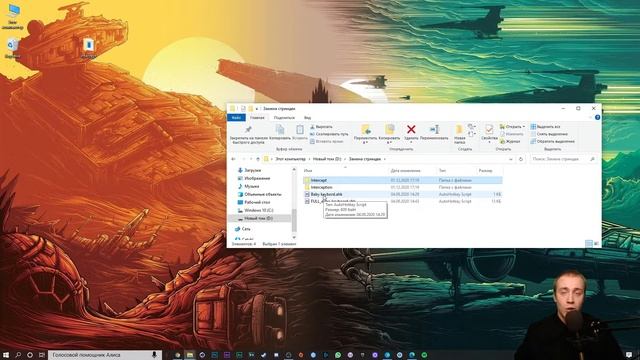Click the Up one level arrow

tap(258, 159)
